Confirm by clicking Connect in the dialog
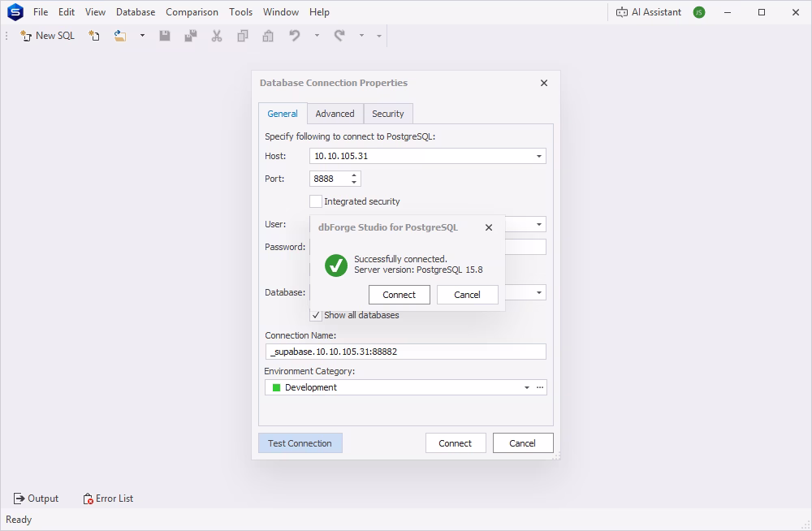Viewport: 812px width, 531px height. (x=399, y=294)
